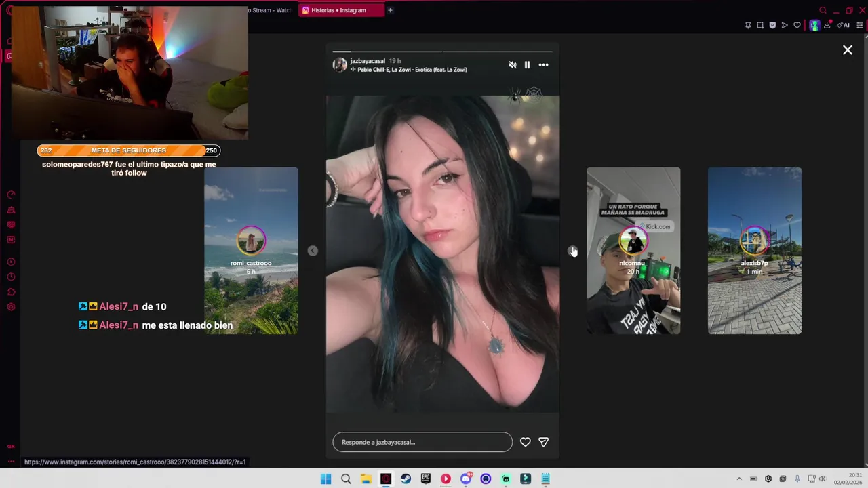Open Epic Games Launcher from the taskbar
The image size is (868, 488).
[x=426, y=479]
